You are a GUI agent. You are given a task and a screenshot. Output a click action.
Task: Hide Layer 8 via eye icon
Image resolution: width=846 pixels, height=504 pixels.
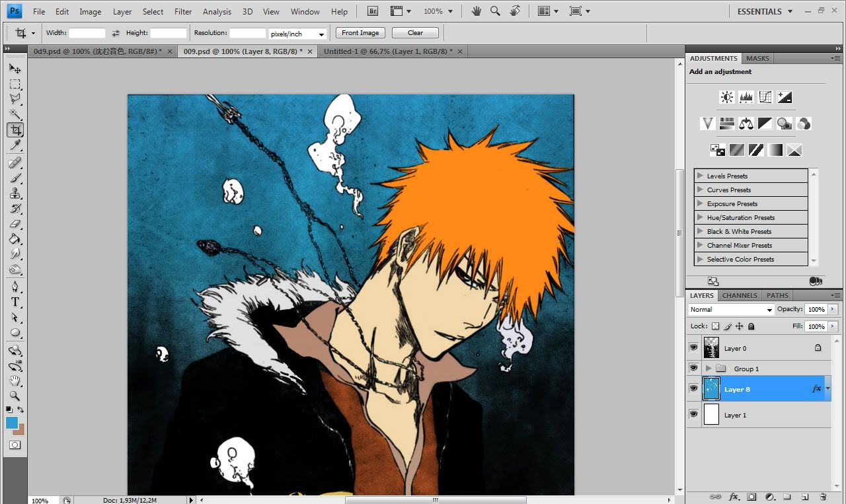pos(693,388)
